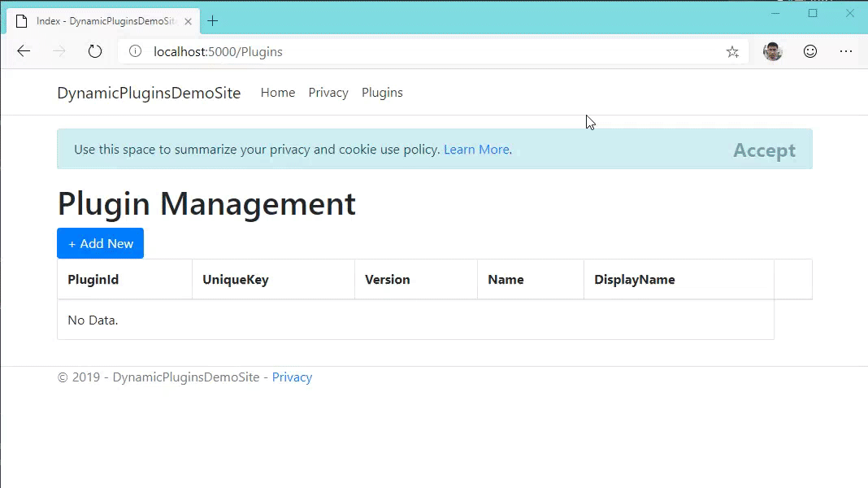This screenshot has height=488, width=868.
Task: Open browser settings and more menu
Action: coord(846,51)
